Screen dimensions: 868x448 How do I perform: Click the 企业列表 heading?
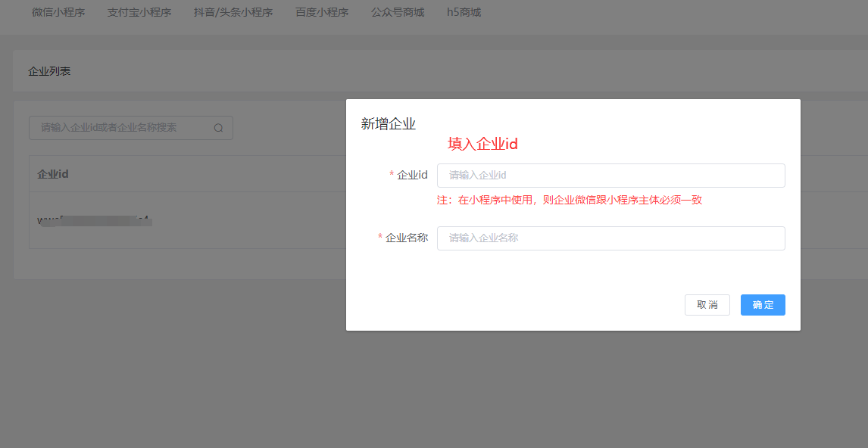pyautogui.click(x=49, y=71)
